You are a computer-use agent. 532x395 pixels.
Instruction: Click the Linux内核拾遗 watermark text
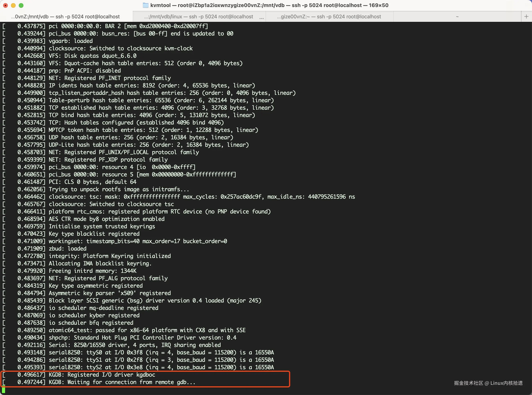(506, 383)
